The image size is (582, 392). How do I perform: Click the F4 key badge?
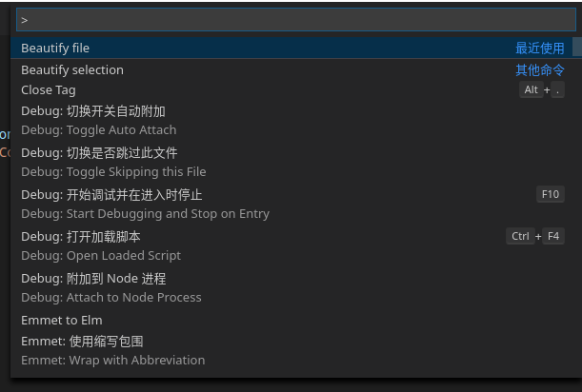coord(553,236)
